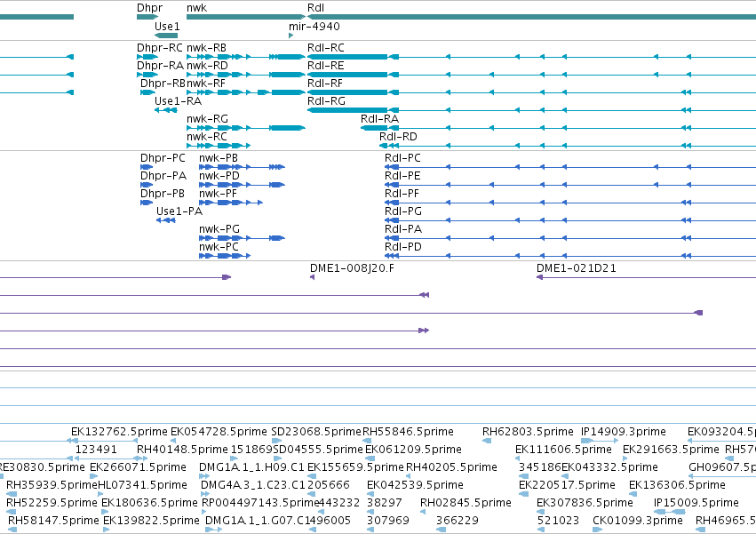Click the RH62803.5prime EST label
756x534 pixels.
[528, 432]
